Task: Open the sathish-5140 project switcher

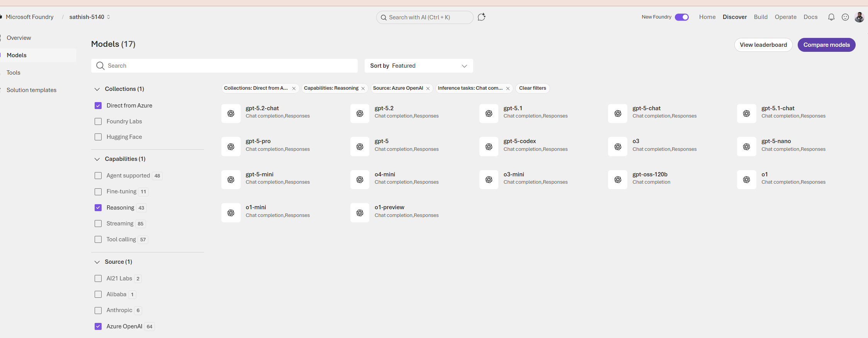Action: (x=90, y=17)
